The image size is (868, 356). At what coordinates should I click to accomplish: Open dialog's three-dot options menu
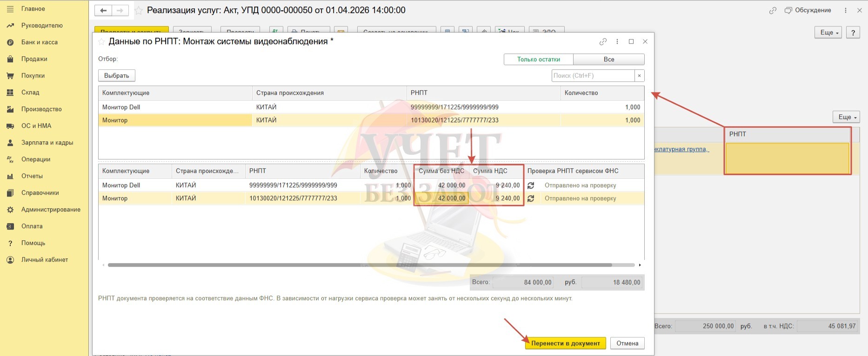pos(617,42)
